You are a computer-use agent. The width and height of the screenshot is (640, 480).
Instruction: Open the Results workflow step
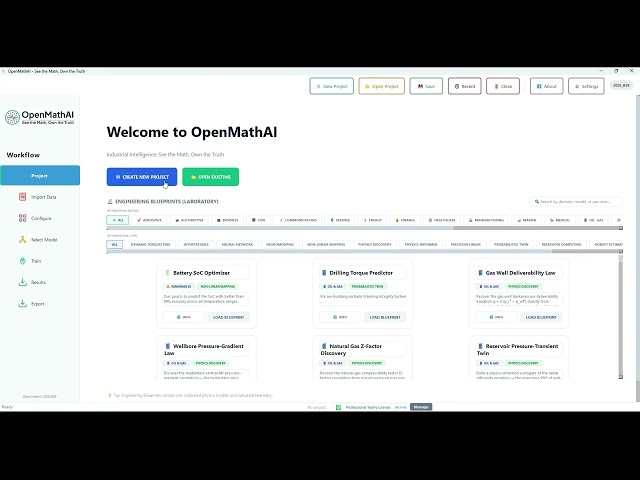pyautogui.click(x=40, y=282)
